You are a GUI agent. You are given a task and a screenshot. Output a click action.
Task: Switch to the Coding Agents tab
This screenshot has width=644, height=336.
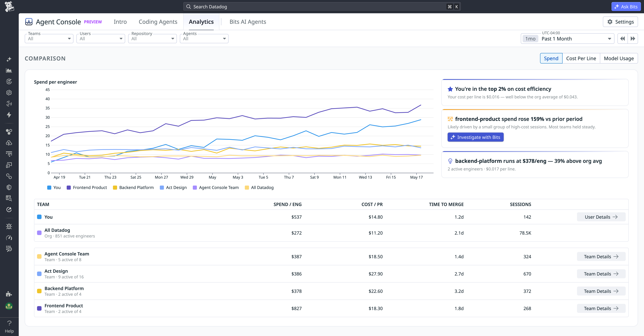[158, 22]
